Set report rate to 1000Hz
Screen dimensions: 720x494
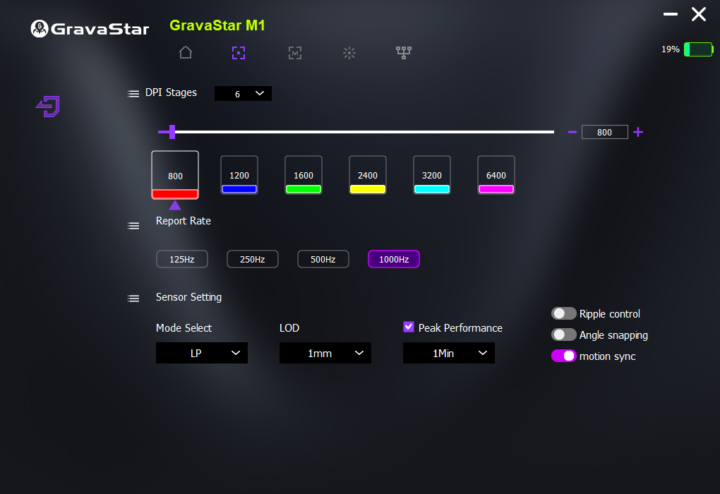(x=394, y=259)
